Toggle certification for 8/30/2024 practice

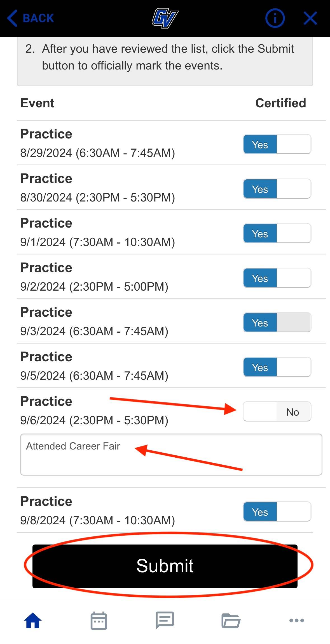point(277,189)
